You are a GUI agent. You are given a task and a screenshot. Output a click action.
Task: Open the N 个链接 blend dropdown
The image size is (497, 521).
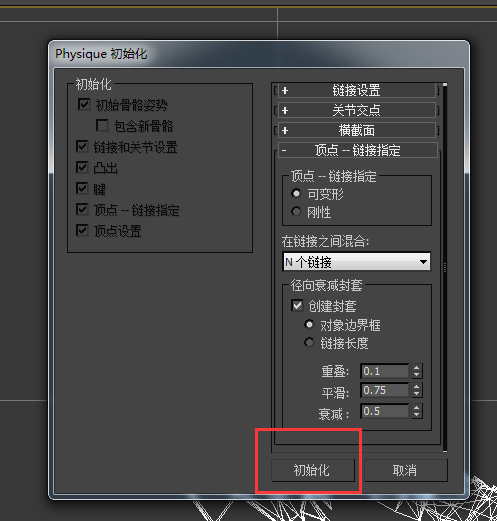[x=356, y=262]
